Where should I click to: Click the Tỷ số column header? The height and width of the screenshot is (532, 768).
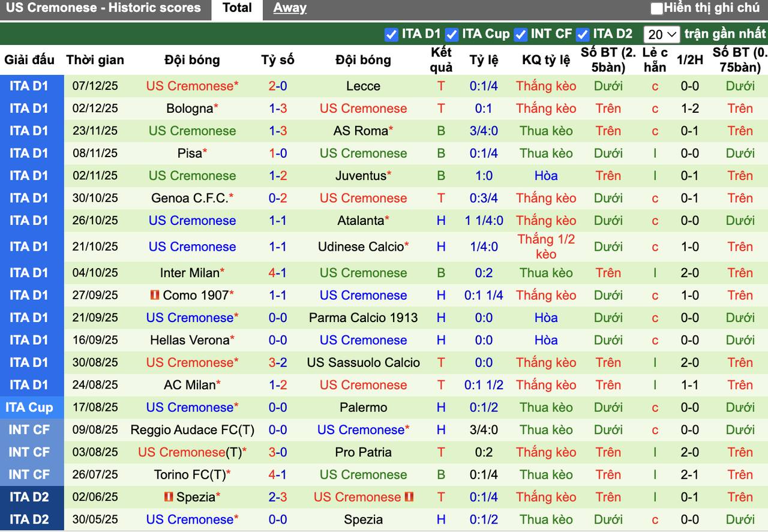278,60
